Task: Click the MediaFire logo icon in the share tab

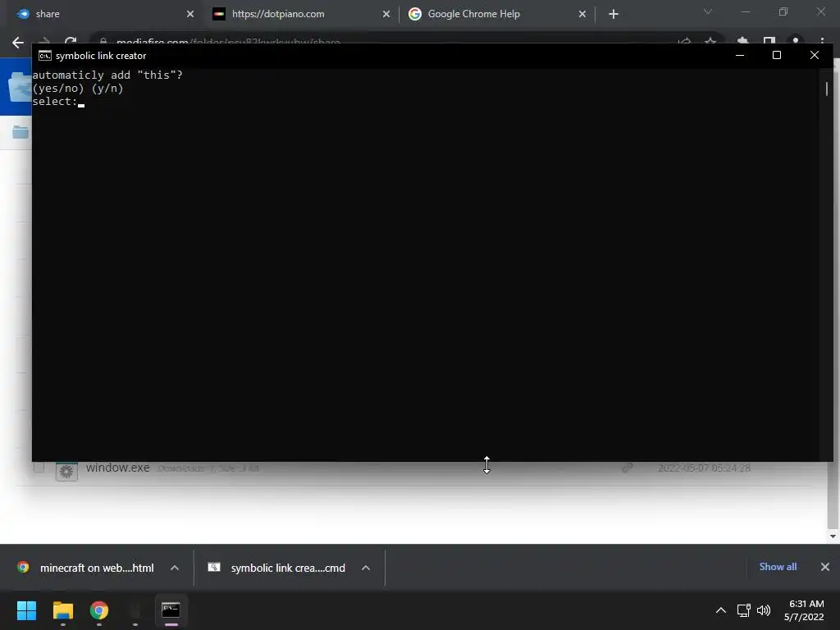Action: pyautogui.click(x=22, y=14)
